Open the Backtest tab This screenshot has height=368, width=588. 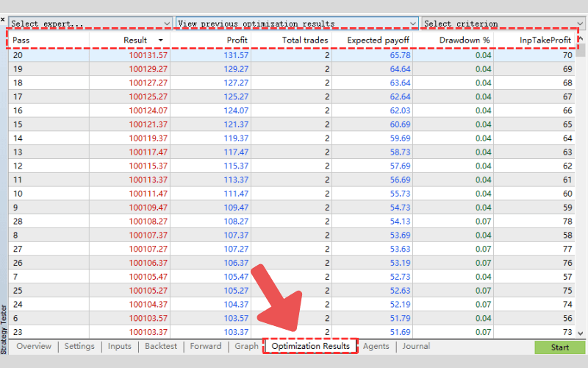pyautogui.click(x=161, y=346)
